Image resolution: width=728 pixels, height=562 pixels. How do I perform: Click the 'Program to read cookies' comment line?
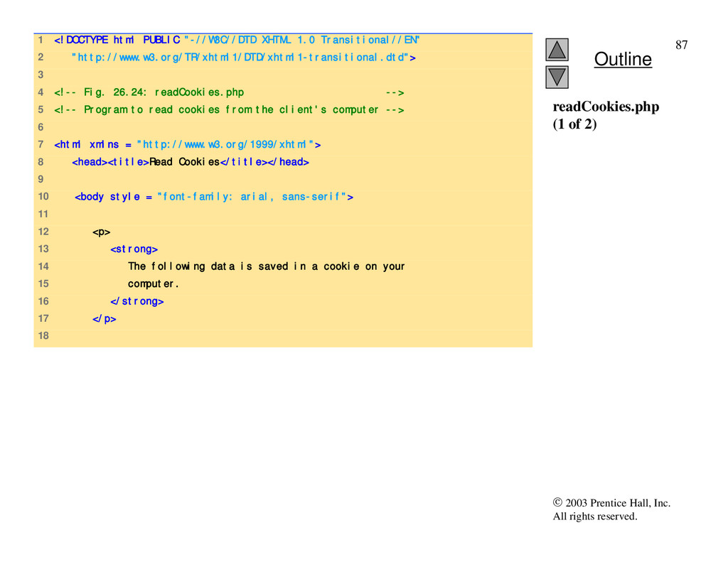click(x=229, y=110)
